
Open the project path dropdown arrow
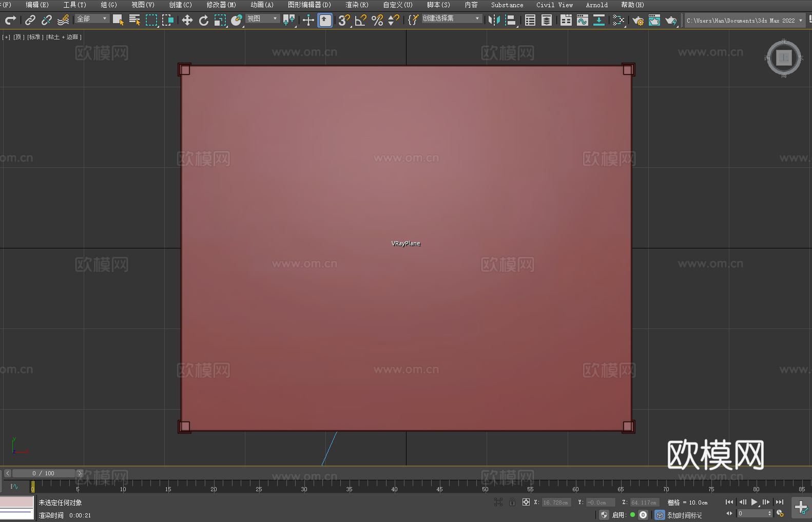[801, 21]
